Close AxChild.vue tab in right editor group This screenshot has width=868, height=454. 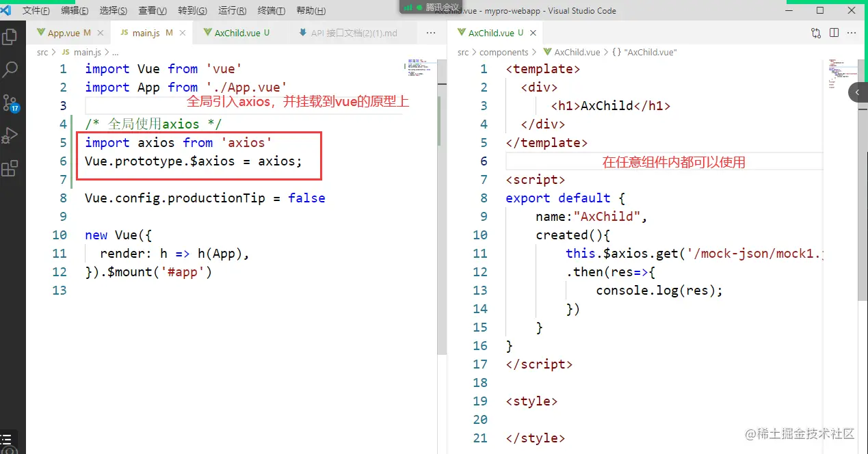click(x=533, y=33)
